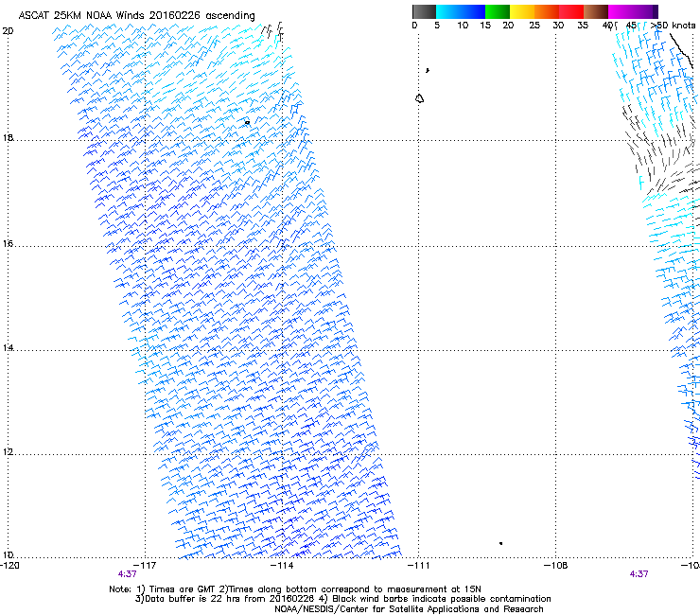Click the small island marker inside the swath near 18N
This screenshot has width=700, height=615.
(247, 122)
